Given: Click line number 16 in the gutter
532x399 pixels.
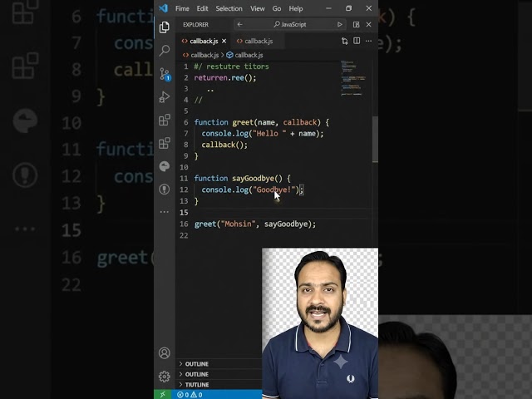Looking at the screenshot, I should [x=184, y=224].
